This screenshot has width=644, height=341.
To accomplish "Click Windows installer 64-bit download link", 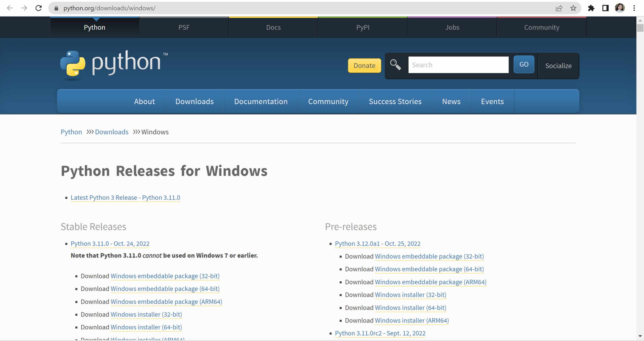I will click(146, 327).
